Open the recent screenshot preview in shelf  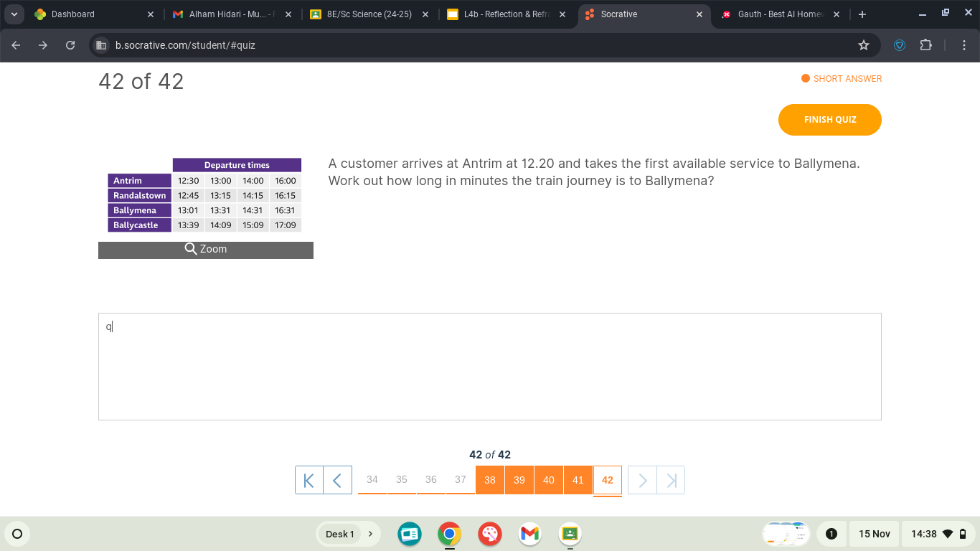tap(786, 534)
